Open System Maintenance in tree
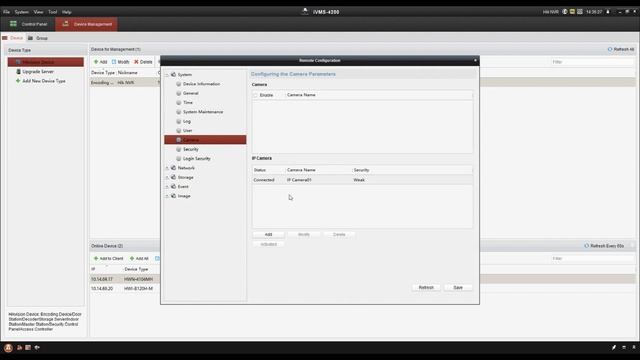 [203, 112]
